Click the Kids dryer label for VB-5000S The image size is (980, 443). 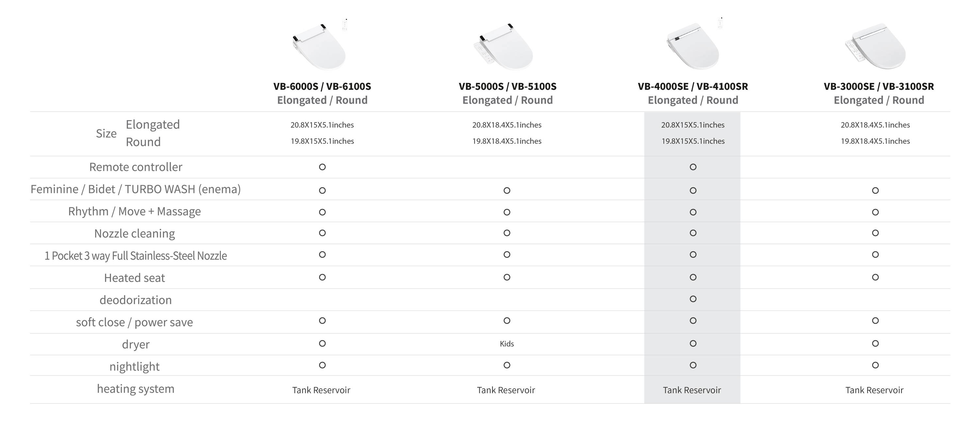507,344
